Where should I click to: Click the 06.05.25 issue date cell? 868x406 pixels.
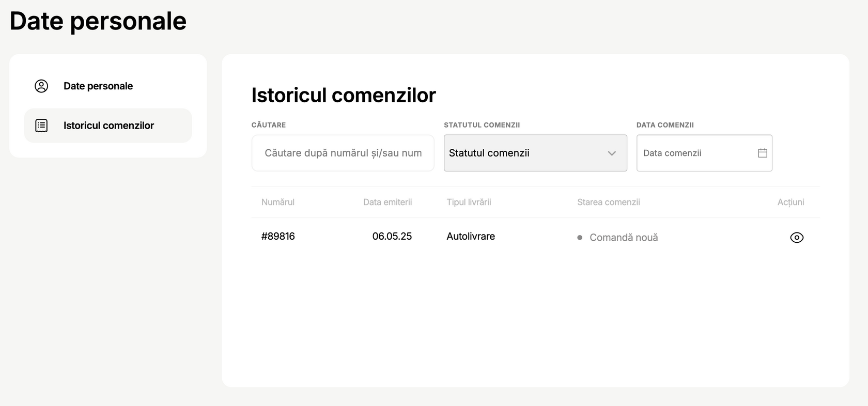(392, 236)
